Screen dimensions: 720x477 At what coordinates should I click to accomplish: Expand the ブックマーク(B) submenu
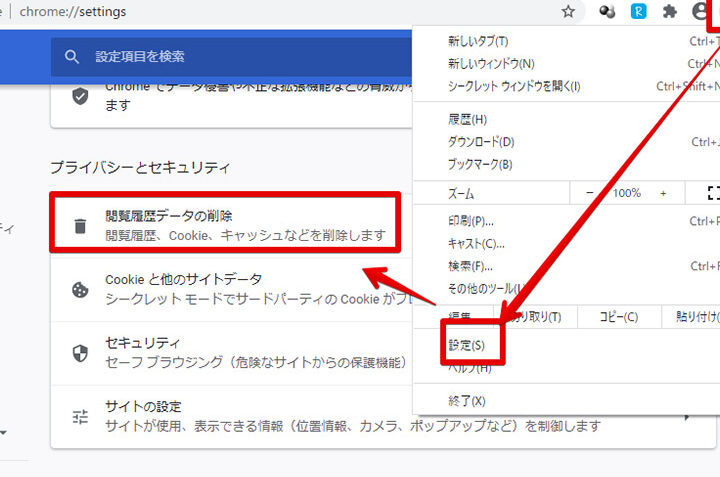coord(480,164)
